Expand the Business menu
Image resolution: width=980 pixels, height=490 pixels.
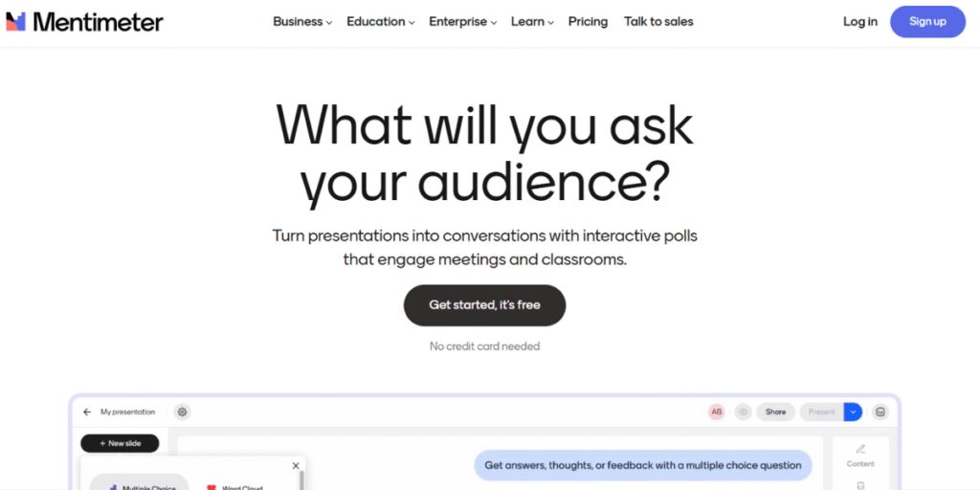pos(302,22)
